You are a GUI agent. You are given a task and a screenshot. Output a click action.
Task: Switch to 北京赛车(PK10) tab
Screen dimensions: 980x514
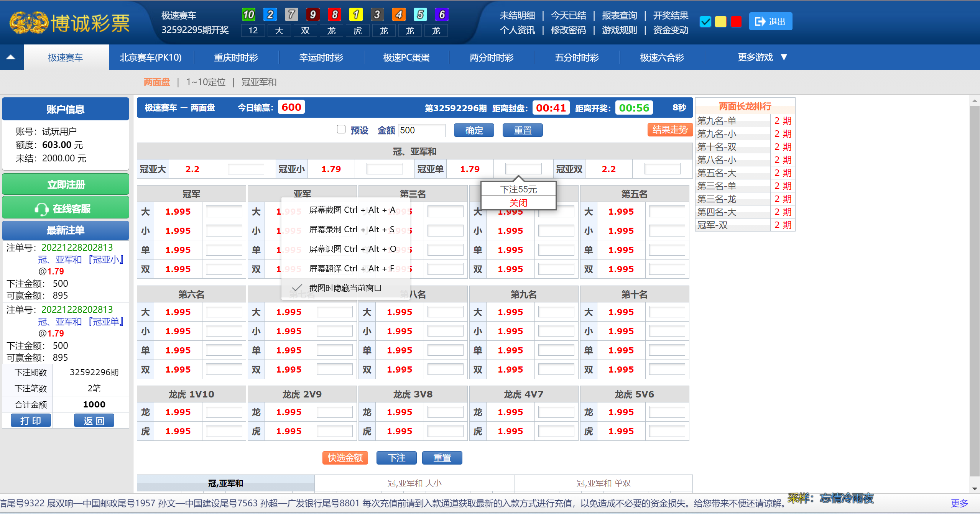point(151,57)
